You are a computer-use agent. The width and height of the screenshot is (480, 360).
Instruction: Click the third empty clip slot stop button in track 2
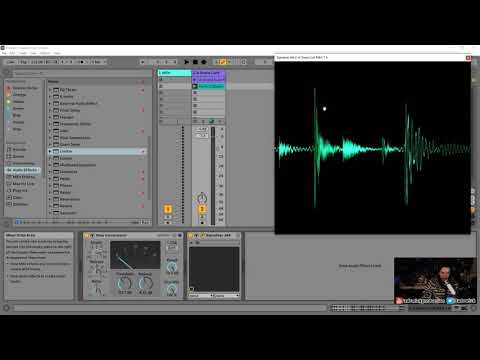point(195,105)
